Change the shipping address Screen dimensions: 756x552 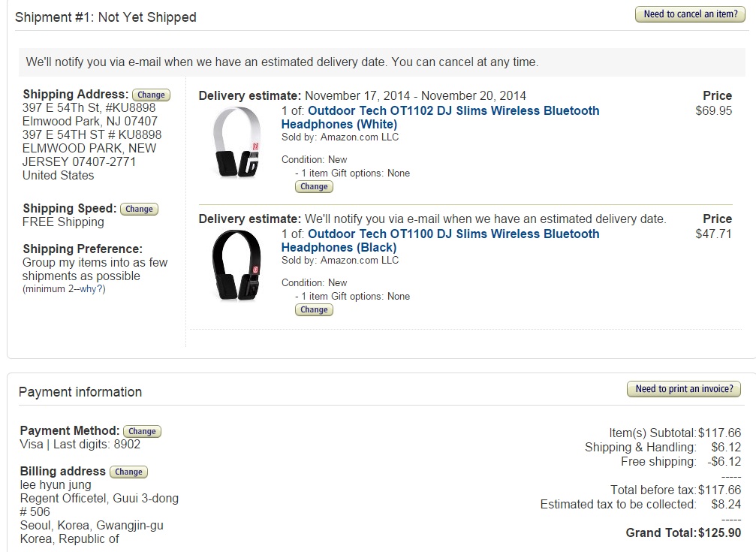tap(151, 95)
